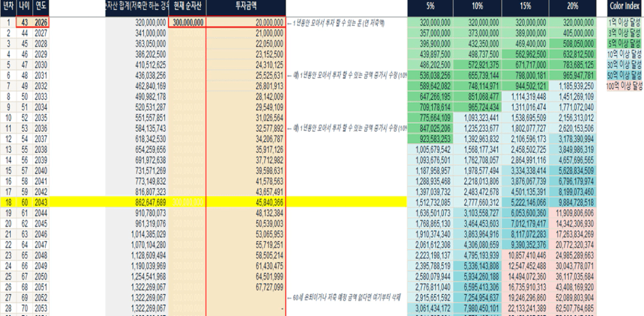Click the 15% column value 10,857,410,446
644x316 pixels.
(526, 255)
